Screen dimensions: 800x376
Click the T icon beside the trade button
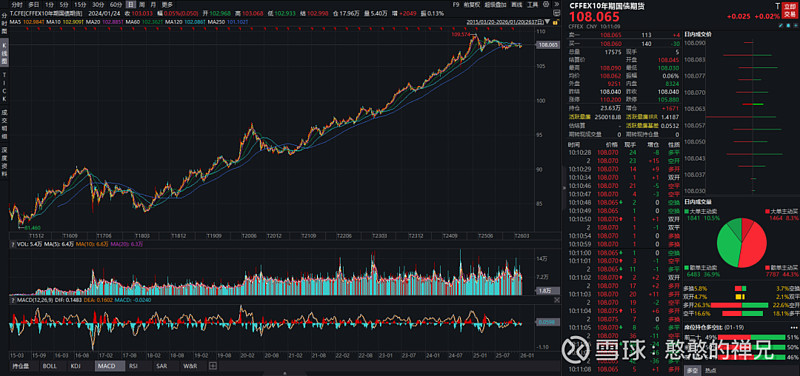778,6
